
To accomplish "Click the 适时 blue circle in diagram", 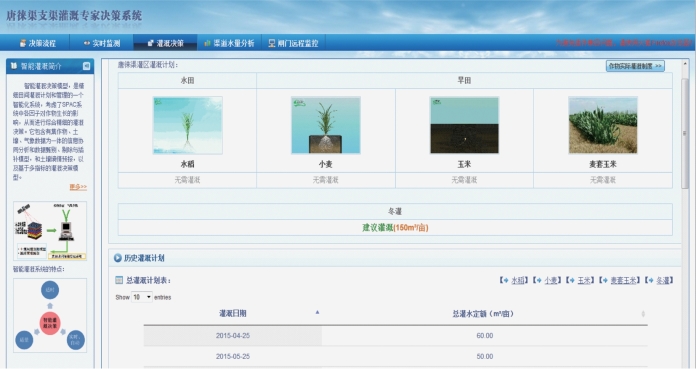I will tap(50, 290).
